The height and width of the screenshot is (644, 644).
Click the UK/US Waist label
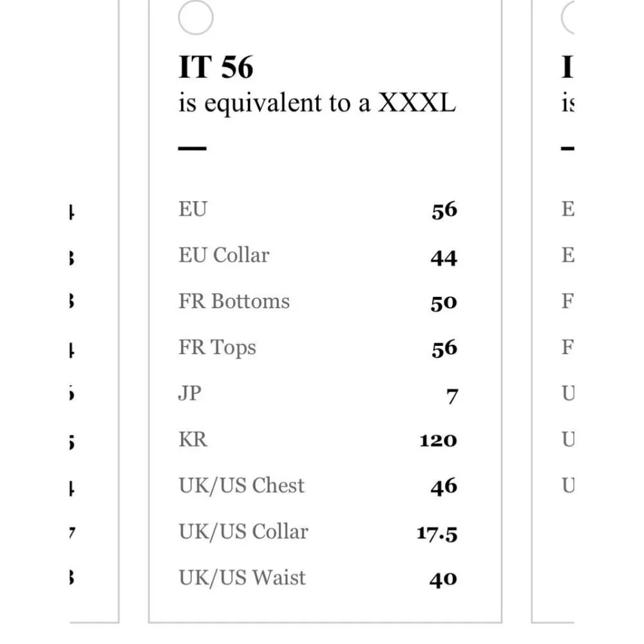point(242,578)
